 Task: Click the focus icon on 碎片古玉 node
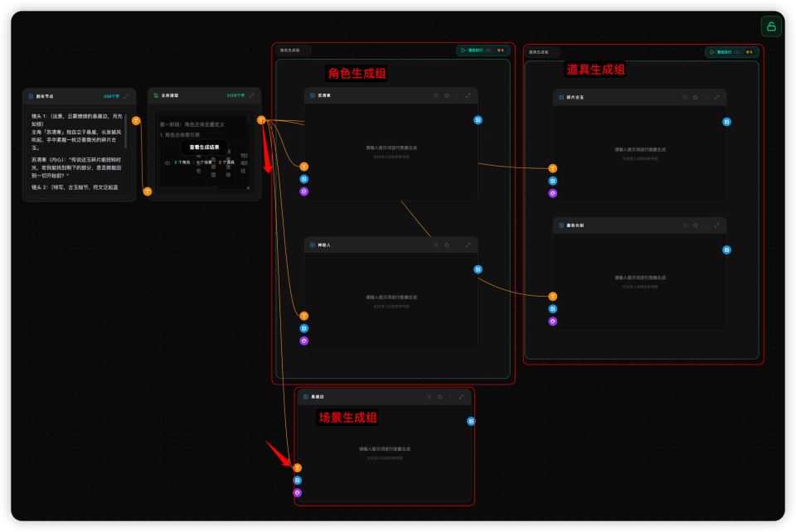coord(685,98)
